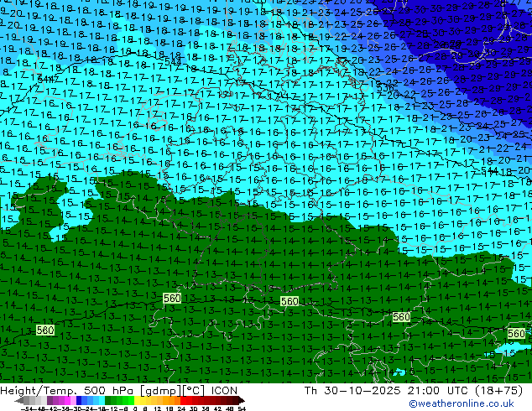Pick the bright red 24 swatch in the legend
Screen dimensions: 532x411
click(x=183, y=400)
